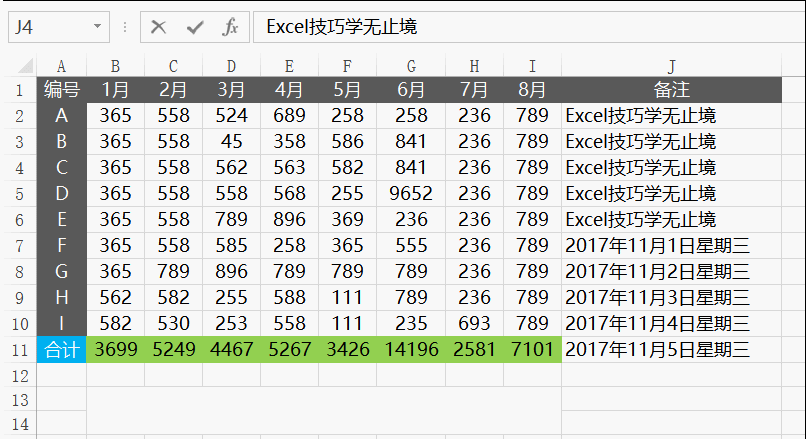
Task: Select the total cell 3426
Action: click(347, 350)
